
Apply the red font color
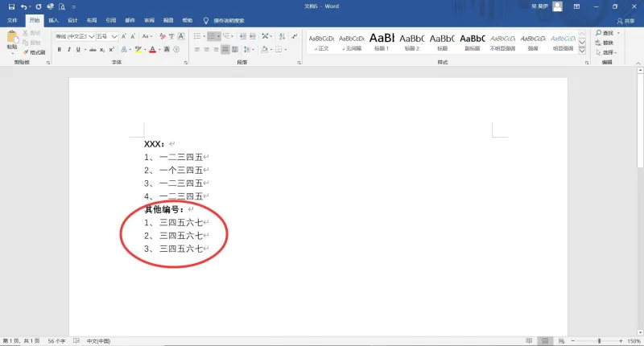coord(152,50)
